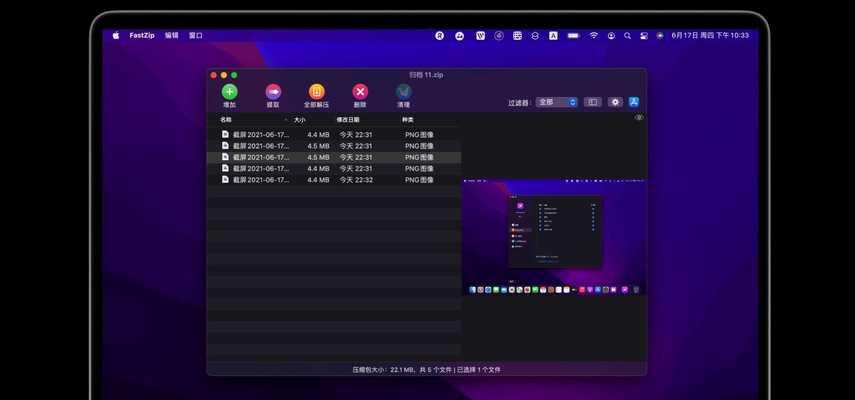
Task: Click the W app icon in menu bar
Action: click(480, 35)
